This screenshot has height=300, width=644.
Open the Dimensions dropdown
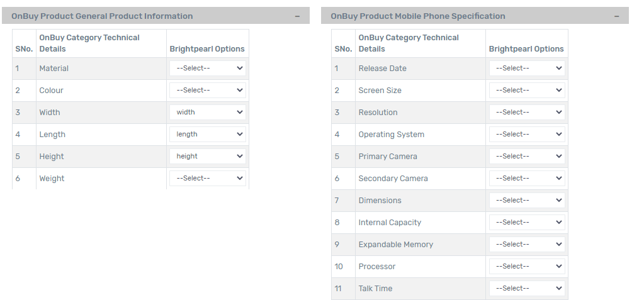(x=527, y=201)
